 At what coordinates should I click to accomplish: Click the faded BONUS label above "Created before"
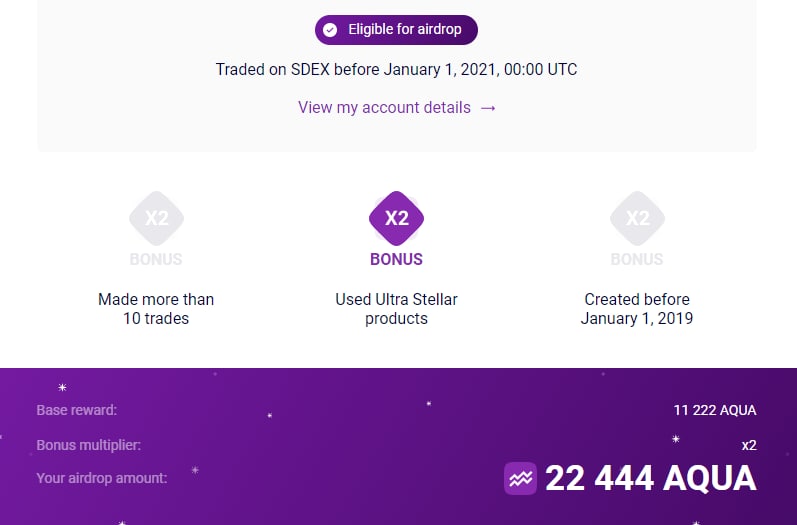click(x=637, y=259)
